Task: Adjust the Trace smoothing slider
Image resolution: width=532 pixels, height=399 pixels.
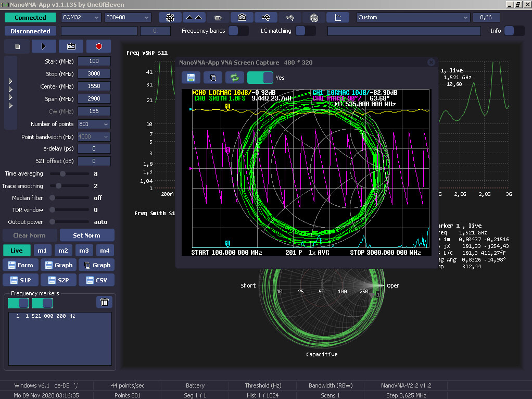Action: (69, 186)
